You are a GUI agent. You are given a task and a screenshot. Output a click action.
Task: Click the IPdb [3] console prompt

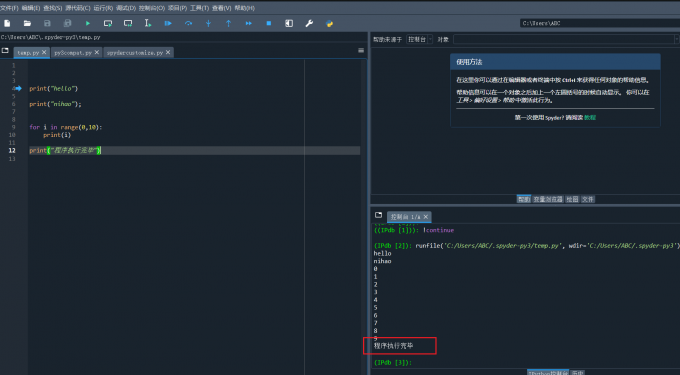coord(392,362)
